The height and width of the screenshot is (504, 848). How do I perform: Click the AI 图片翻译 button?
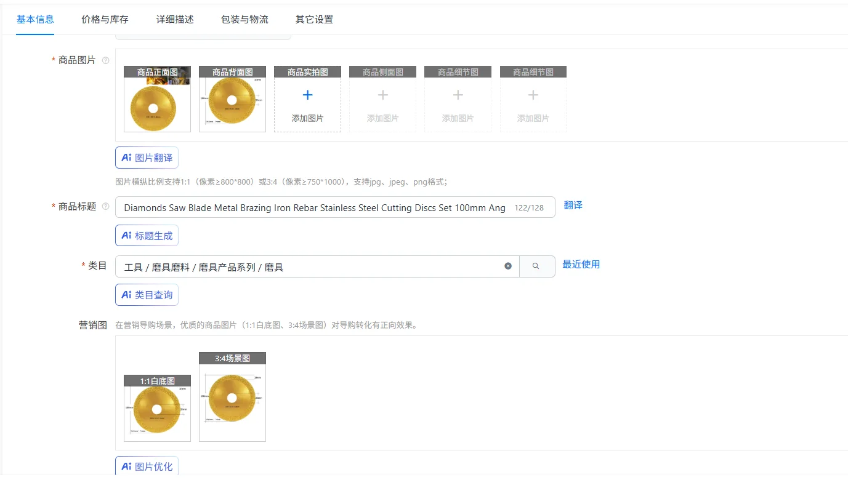[x=147, y=158]
